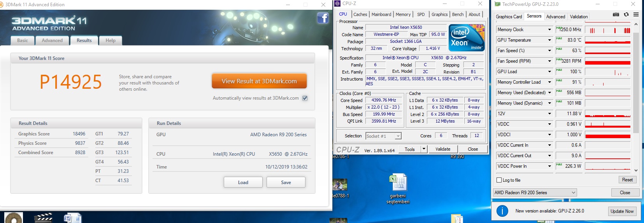Open the Advanced tab in GPU-Z
This screenshot has height=223, width=644.
point(556,17)
